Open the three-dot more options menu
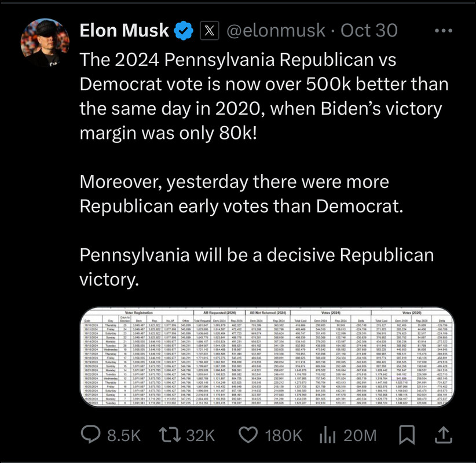Viewport: 476px width, 463px height. 443,31
